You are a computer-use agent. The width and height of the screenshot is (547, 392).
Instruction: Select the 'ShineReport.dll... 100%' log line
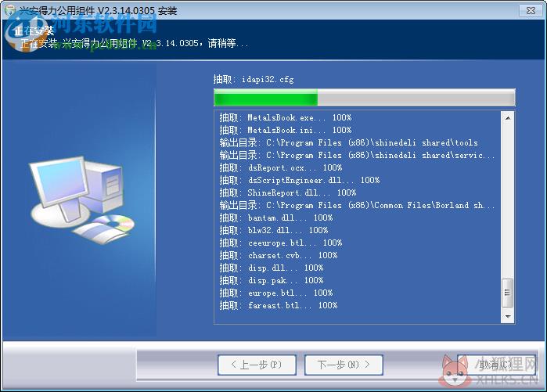pyautogui.click(x=288, y=192)
